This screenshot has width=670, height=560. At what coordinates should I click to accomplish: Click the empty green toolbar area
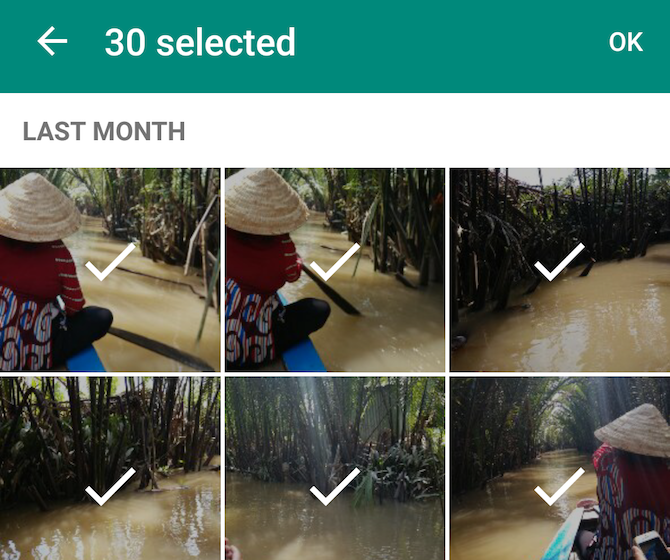(x=450, y=42)
